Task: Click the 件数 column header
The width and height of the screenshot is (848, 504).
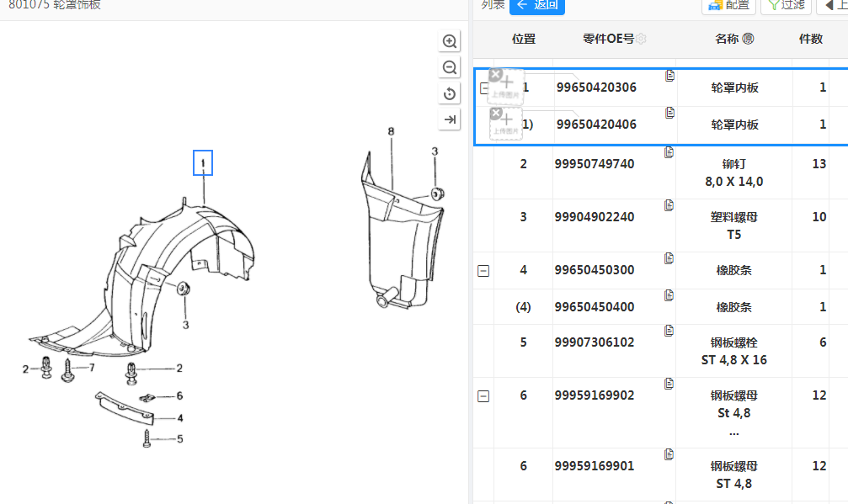Action: click(x=811, y=39)
